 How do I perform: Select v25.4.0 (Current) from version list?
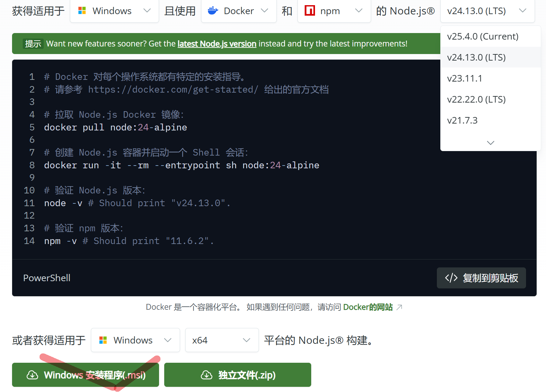(x=491, y=36)
